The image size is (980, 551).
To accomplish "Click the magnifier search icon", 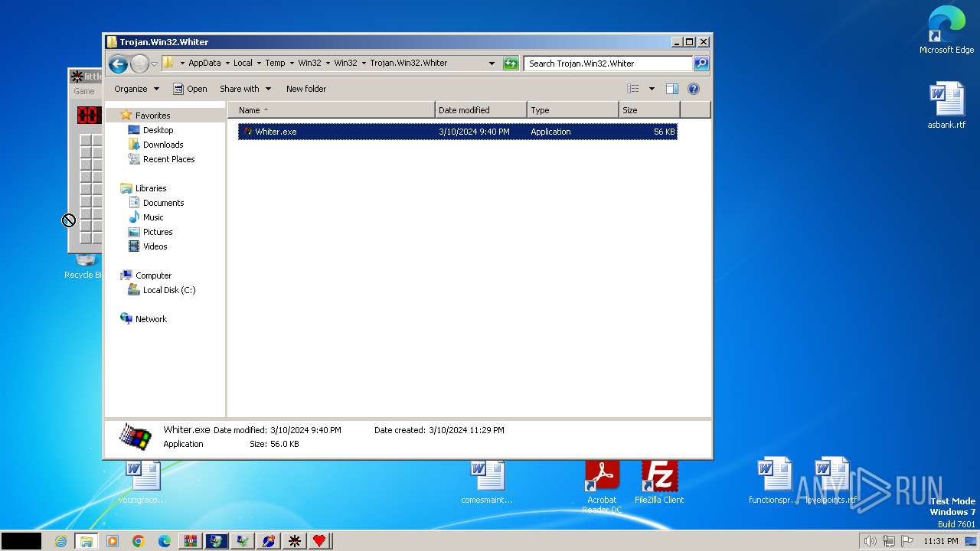I will pos(701,64).
